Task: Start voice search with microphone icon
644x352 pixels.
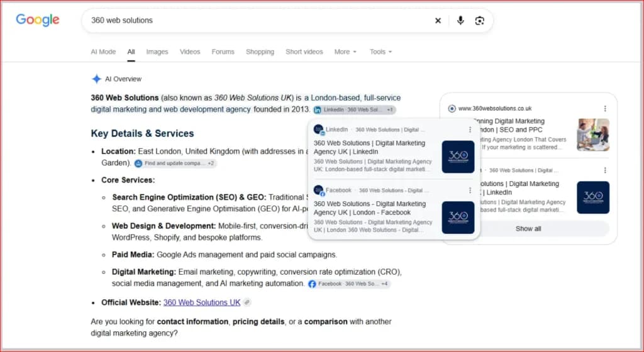Action: [460, 20]
